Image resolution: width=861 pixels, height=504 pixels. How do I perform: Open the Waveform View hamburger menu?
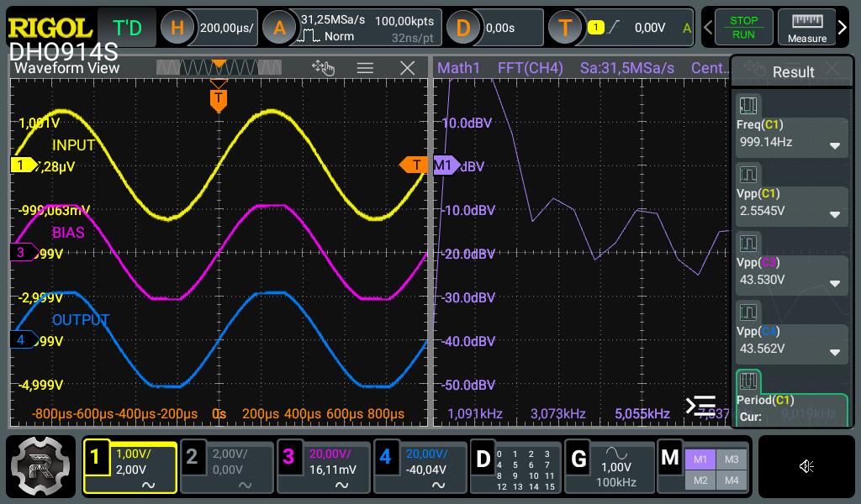tap(365, 68)
